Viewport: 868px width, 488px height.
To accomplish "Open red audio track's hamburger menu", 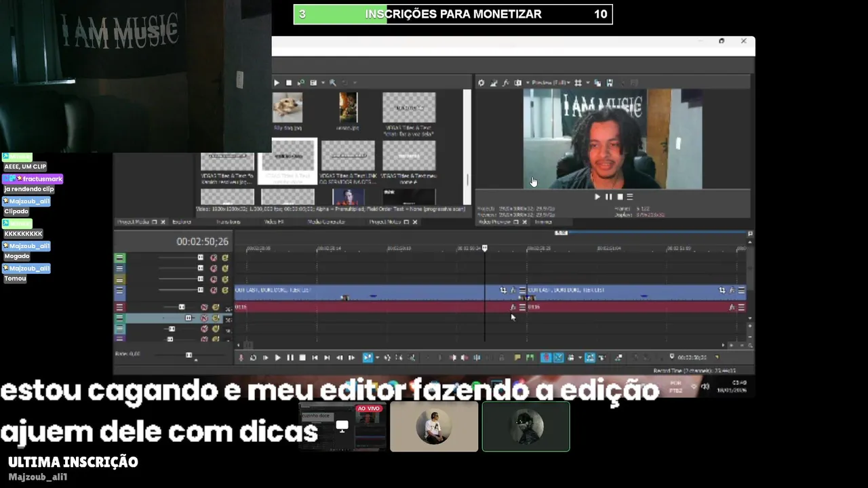I will point(120,307).
